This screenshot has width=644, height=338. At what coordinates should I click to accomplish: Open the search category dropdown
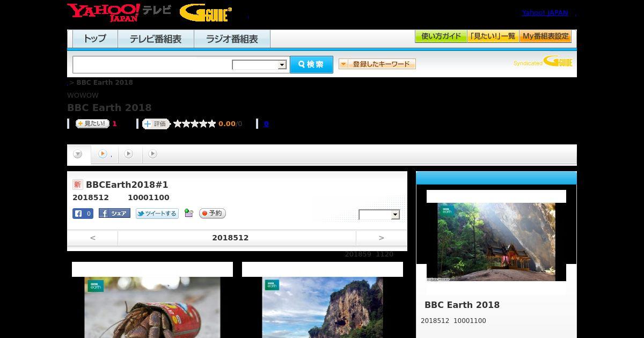259,65
